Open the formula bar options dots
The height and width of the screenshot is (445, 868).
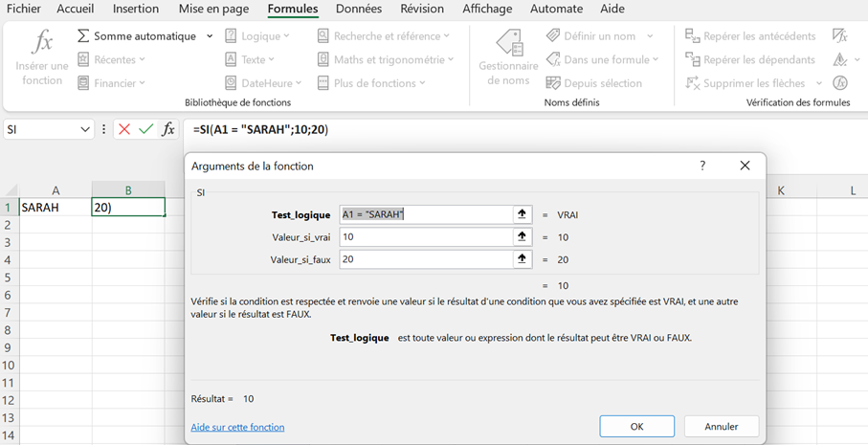click(x=103, y=129)
